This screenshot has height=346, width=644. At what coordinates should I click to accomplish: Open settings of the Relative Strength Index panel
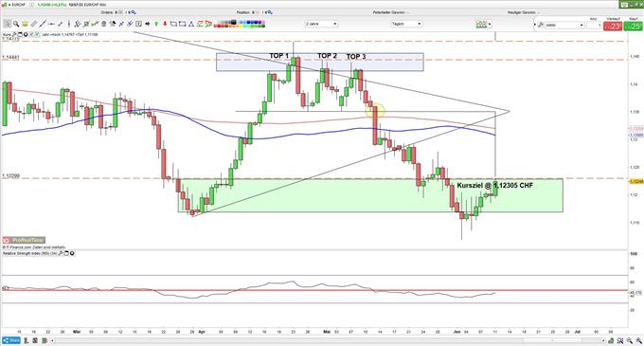point(61,253)
